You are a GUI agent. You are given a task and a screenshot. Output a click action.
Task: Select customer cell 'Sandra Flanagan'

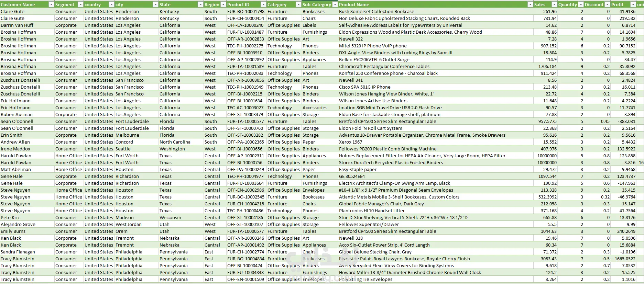[27, 252]
